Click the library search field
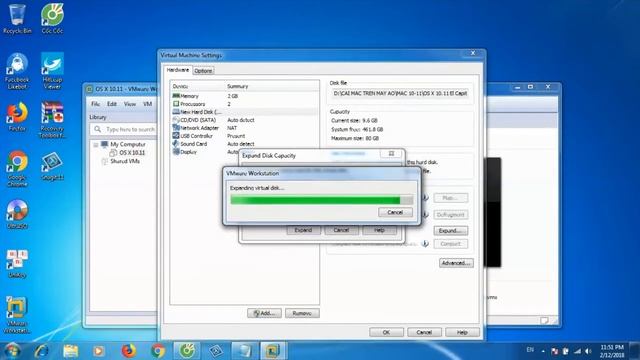 coord(124,129)
